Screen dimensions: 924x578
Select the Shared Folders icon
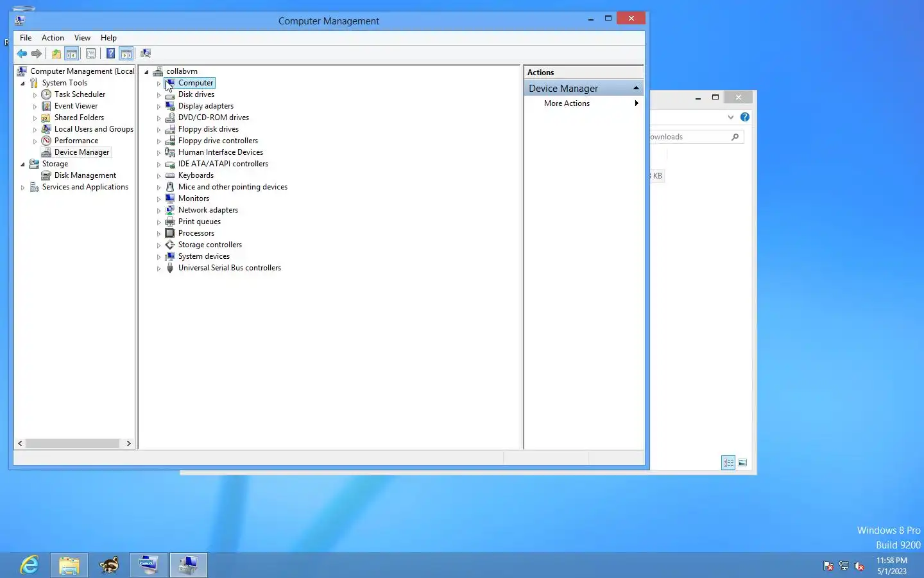[x=46, y=118]
